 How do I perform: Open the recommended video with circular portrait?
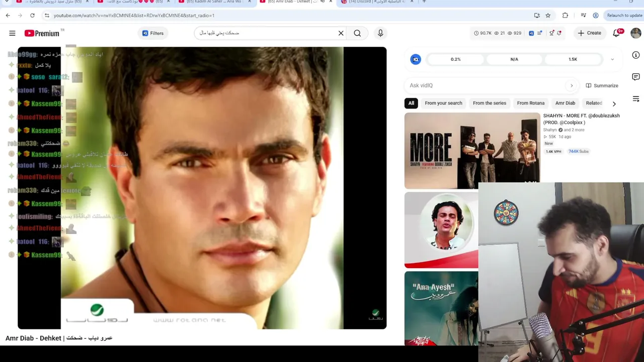pos(441,230)
